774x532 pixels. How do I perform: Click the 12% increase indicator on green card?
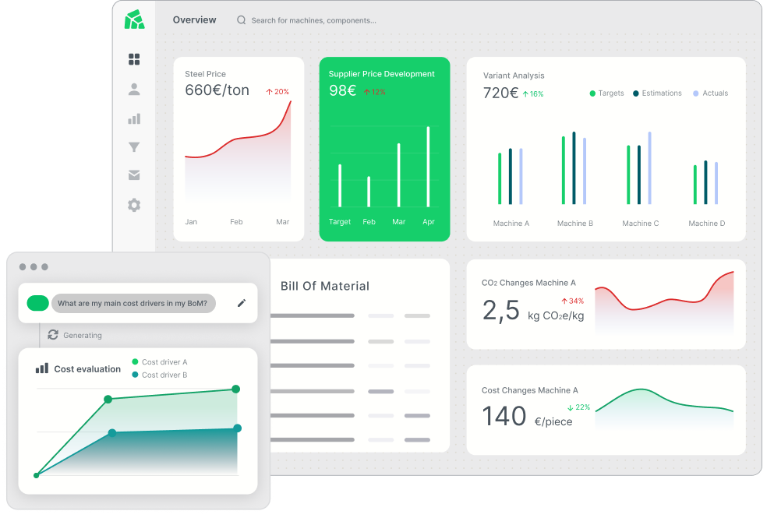[x=375, y=92]
